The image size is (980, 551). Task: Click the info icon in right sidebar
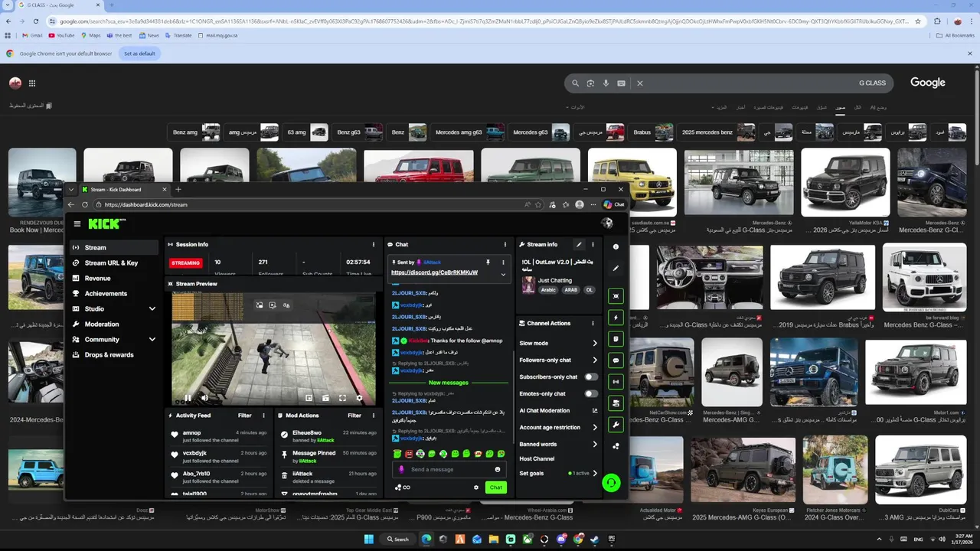[x=616, y=247]
